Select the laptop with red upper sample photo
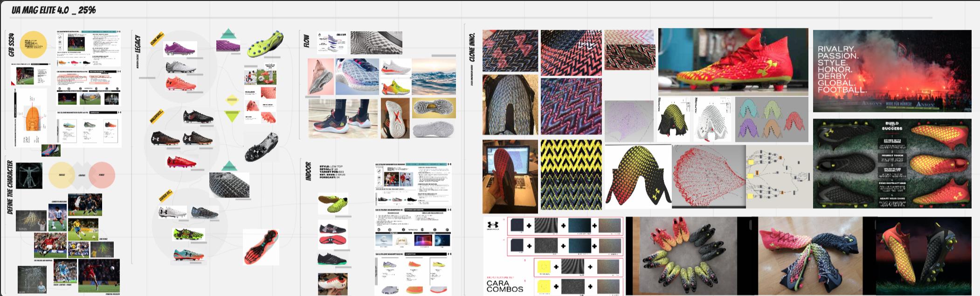980x296 pixels. (510, 176)
